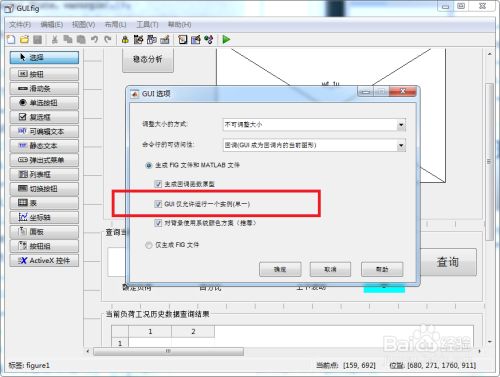500x377 pixels.
Task: Click the Save toolbar icon
Action: (x=37, y=40)
